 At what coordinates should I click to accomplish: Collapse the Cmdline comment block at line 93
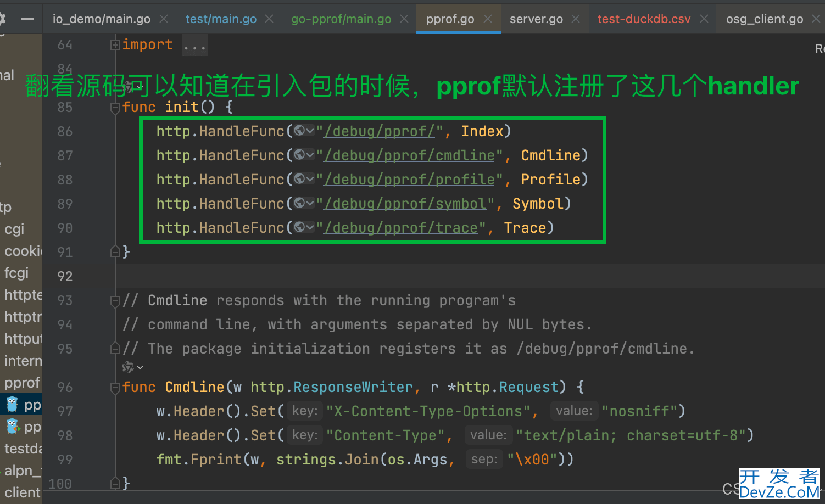point(115,301)
